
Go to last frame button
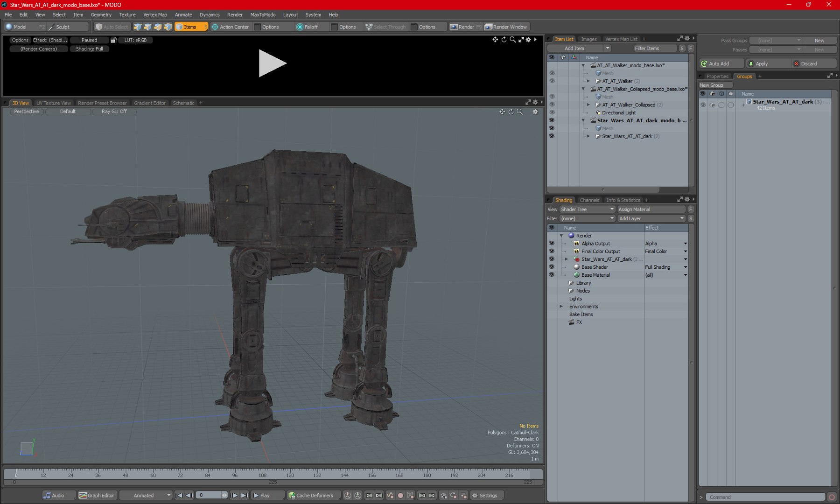click(x=245, y=496)
